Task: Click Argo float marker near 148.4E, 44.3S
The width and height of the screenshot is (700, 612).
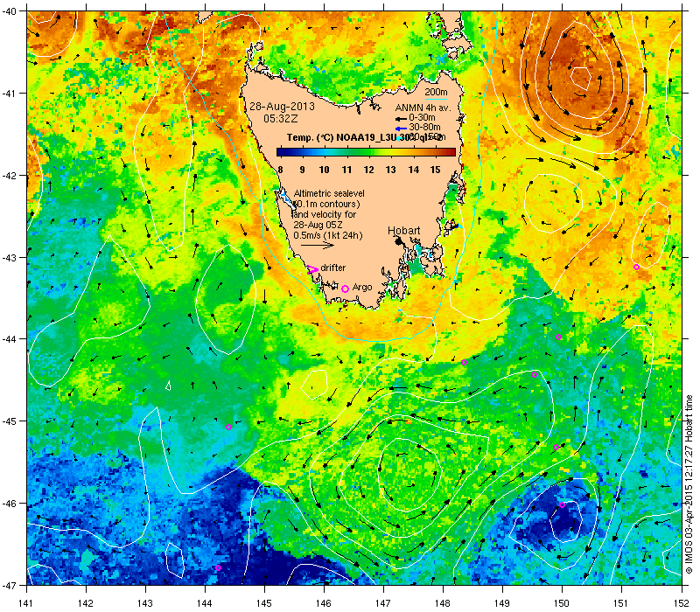Action: tap(465, 363)
